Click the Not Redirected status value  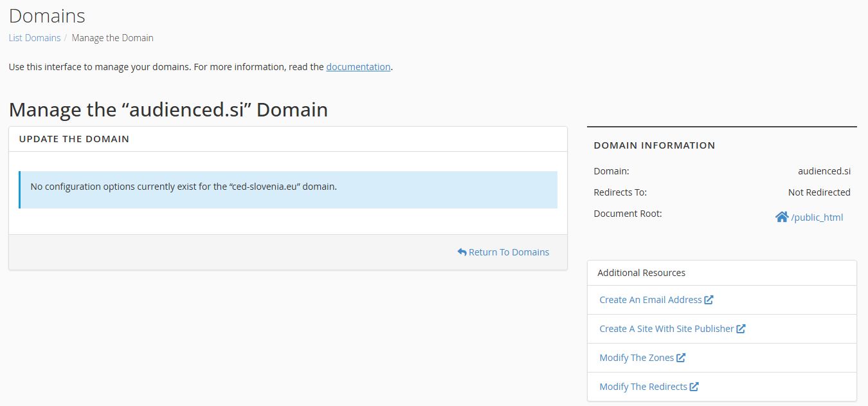(819, 192)
